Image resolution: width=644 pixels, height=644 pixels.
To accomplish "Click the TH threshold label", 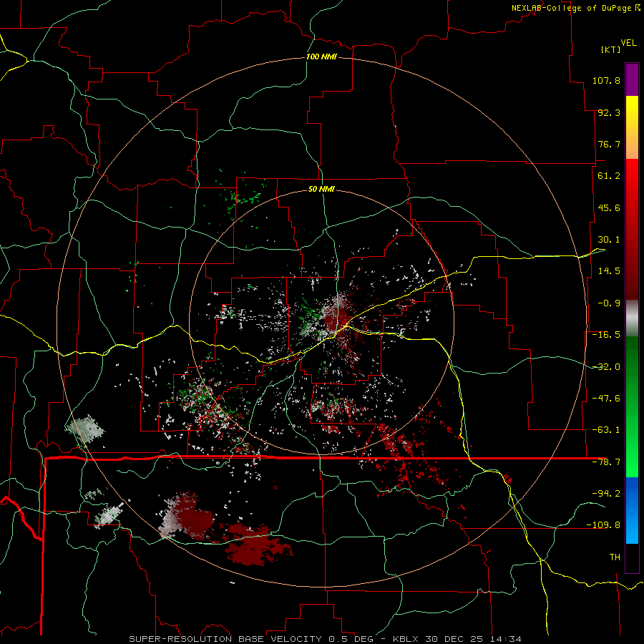I will click(x=615, y=557).
